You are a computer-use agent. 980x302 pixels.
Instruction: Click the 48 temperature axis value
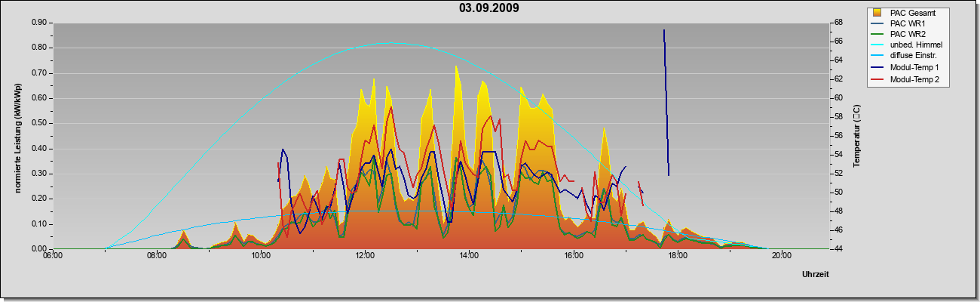tap(838, 211)
